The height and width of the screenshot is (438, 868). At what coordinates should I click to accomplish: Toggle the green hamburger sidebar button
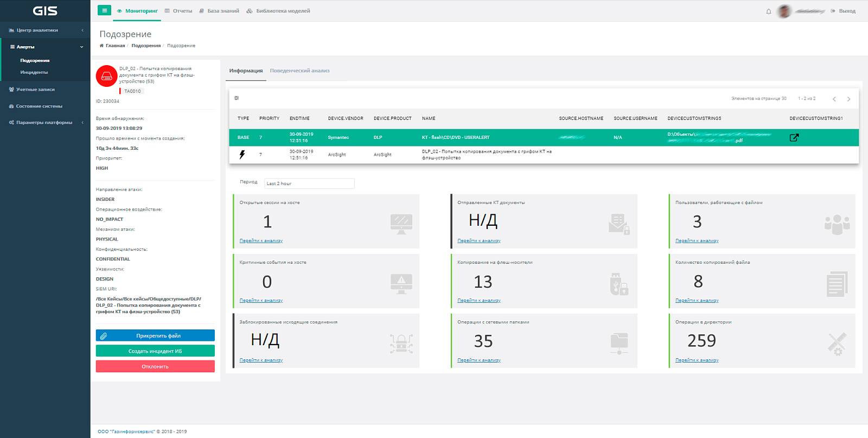click(x=105, y=10)
